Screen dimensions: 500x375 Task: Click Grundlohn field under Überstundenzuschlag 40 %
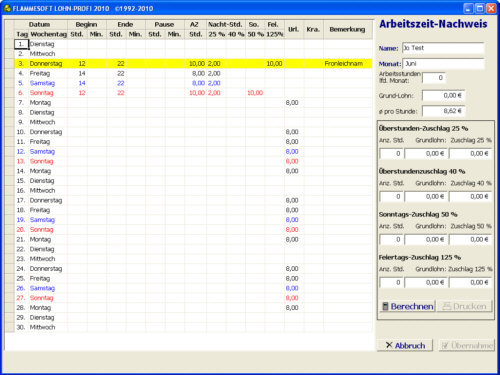(x=426, y=196)
